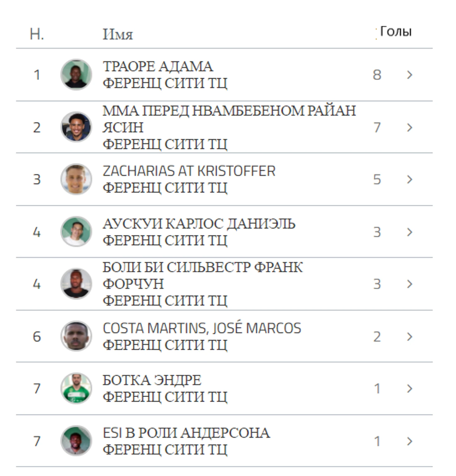Open the ТРАОРЕ АДАМА player name link
456x476 pixels.
click(x=158, y=67)
